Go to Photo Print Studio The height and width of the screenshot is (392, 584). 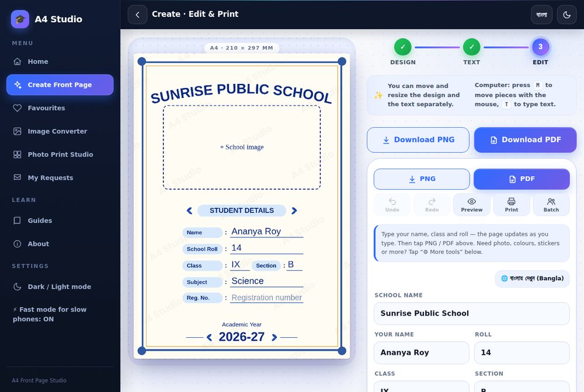[60, 155]
